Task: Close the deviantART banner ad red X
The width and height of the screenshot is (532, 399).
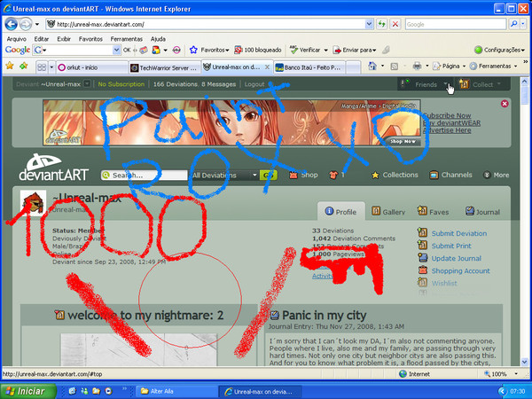Action: (x=505, y=104)
